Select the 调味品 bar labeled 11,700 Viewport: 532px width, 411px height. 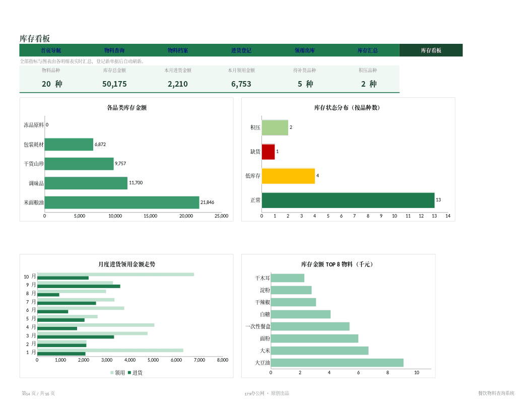[86, 183]
